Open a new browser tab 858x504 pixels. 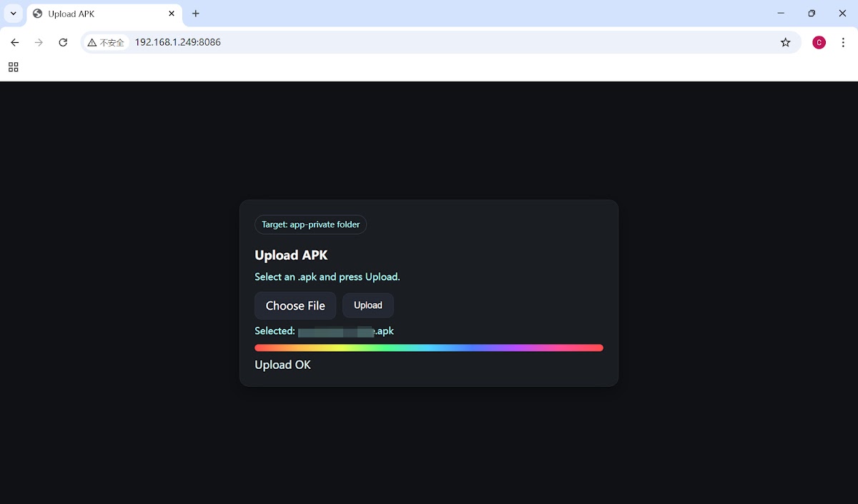(x=196, y=14)
